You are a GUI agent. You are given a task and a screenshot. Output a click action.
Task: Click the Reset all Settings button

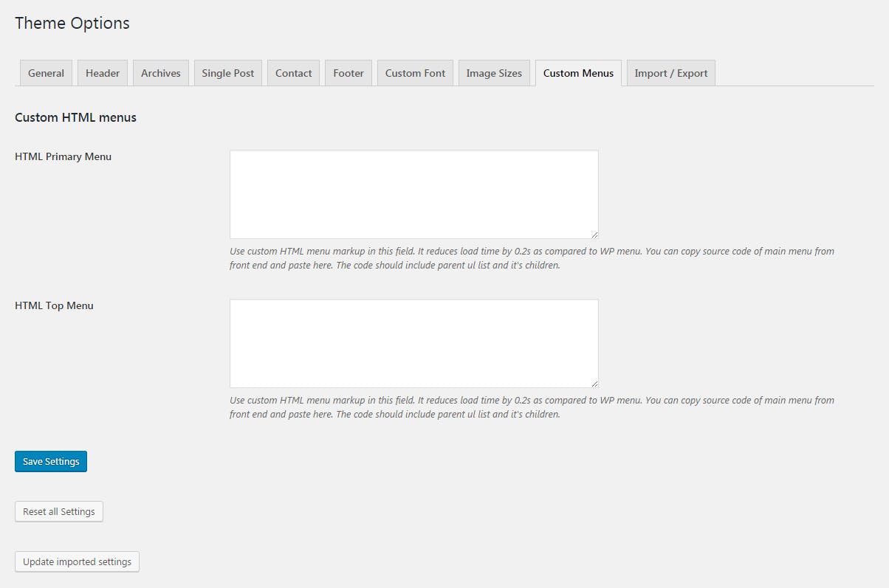59,511
